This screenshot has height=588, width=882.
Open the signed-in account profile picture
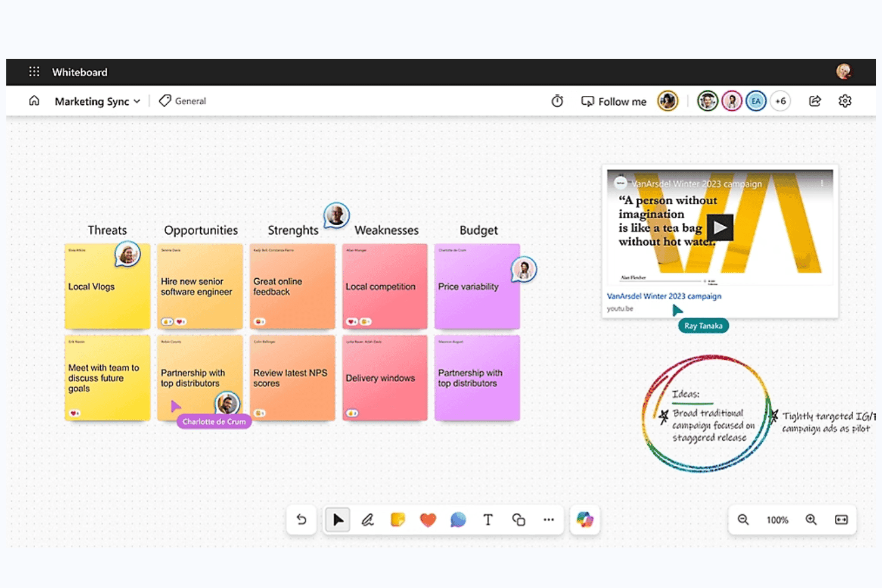(x=843, y=72)
